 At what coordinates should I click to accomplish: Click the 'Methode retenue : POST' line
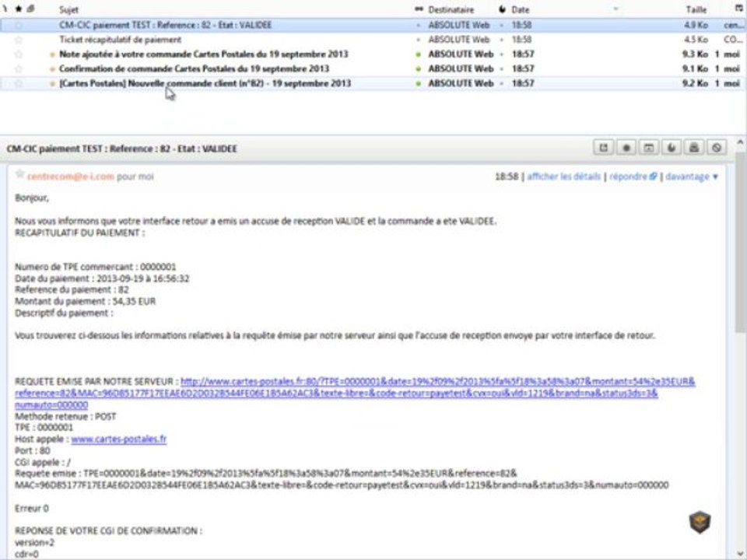point(65,416)
